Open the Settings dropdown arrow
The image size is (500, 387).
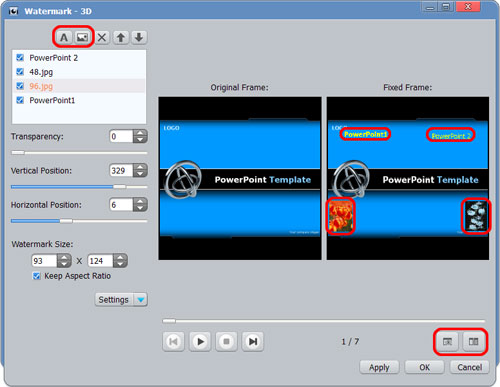click(x=141, y=300)
